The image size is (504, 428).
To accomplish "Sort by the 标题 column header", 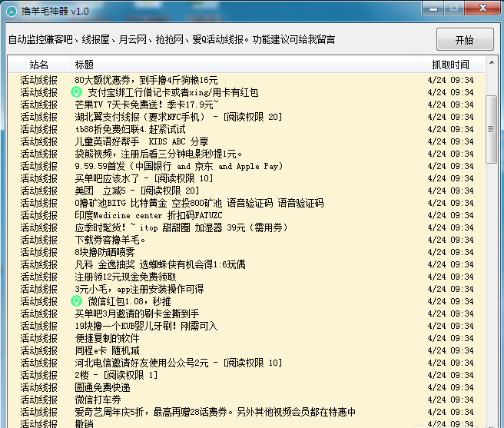I will [243, 65].
